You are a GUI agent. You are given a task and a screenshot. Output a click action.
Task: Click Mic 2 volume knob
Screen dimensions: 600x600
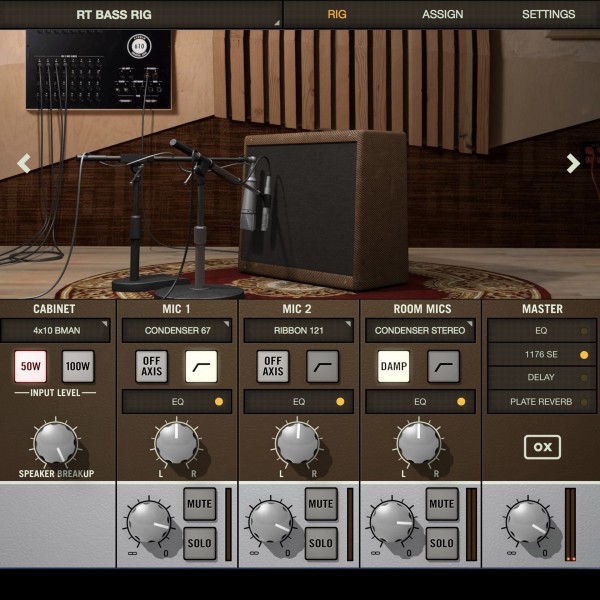[x=271, y=522]
